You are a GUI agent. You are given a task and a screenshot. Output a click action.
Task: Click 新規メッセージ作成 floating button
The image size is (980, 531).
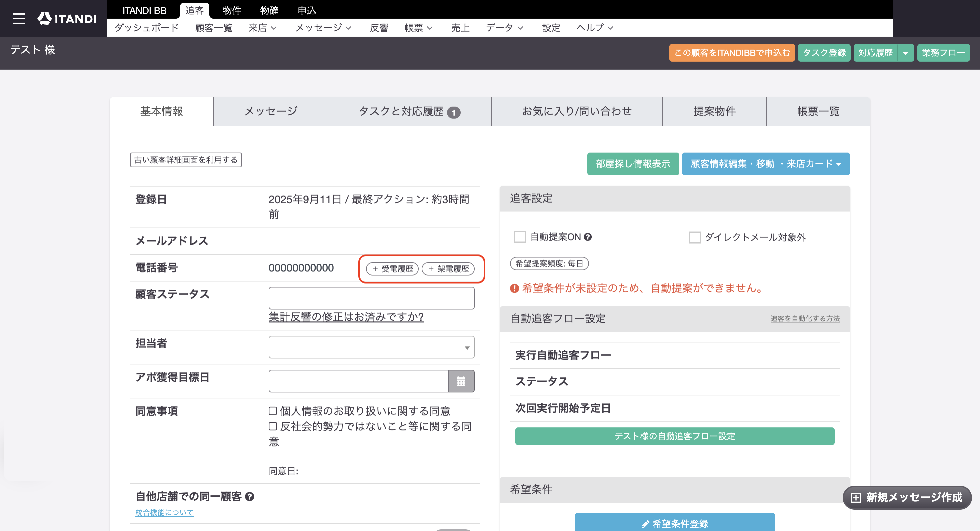click(907, 497)
